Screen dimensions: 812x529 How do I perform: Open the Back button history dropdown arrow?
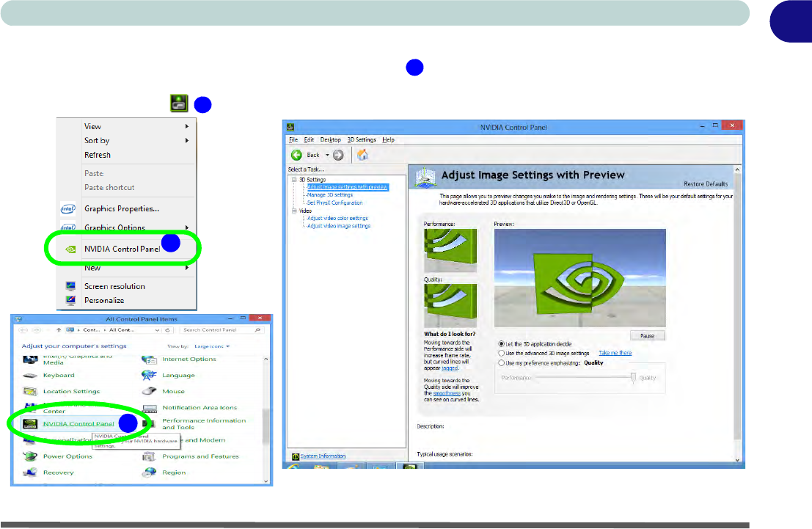327,155
